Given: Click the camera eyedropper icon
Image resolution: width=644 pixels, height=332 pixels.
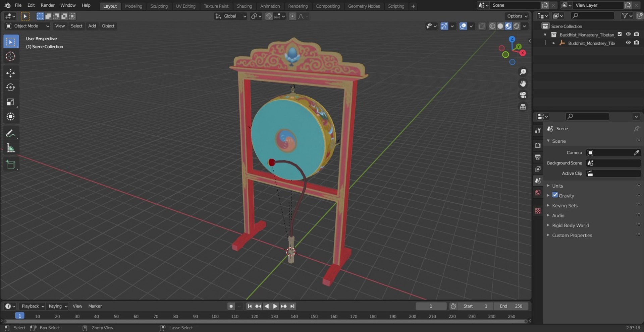Looking at the screenshot, I should [x=636, y=153].
